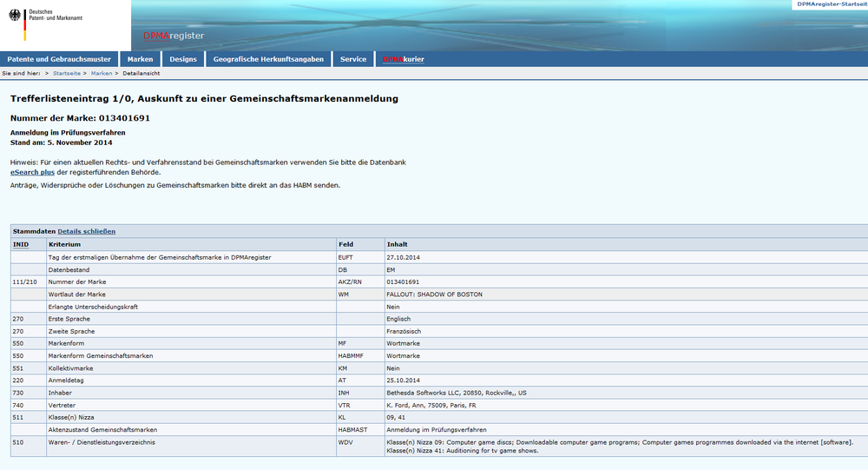Select the date 27.10.2014 cell

[403, 258]
